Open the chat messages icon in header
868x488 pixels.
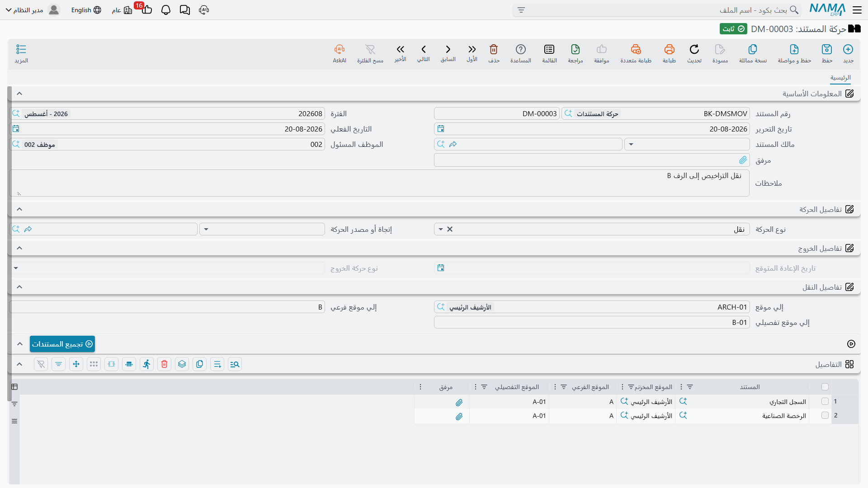185,10
